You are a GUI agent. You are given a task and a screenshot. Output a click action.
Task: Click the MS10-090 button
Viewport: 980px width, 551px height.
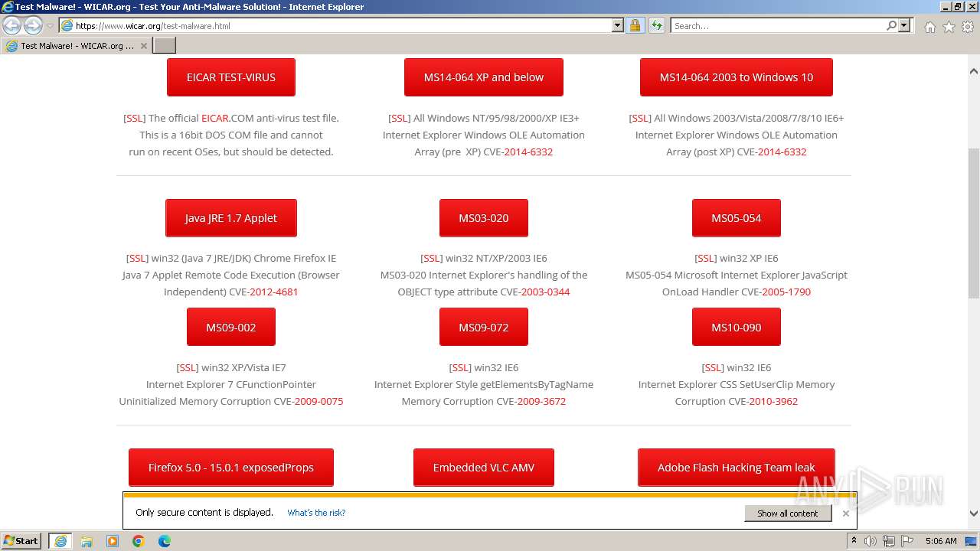[736, 328]
